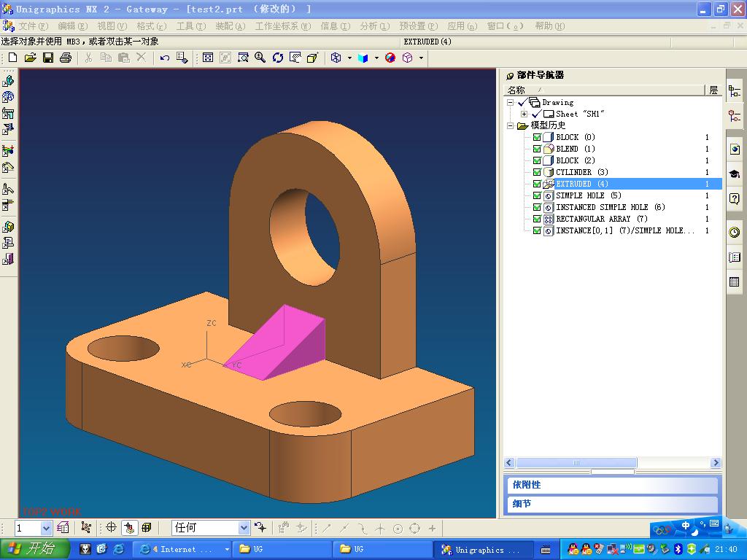Screen dimensions: 747x560
Task: Open the pink cube orientation dropdown arrow
Action: 421,58
